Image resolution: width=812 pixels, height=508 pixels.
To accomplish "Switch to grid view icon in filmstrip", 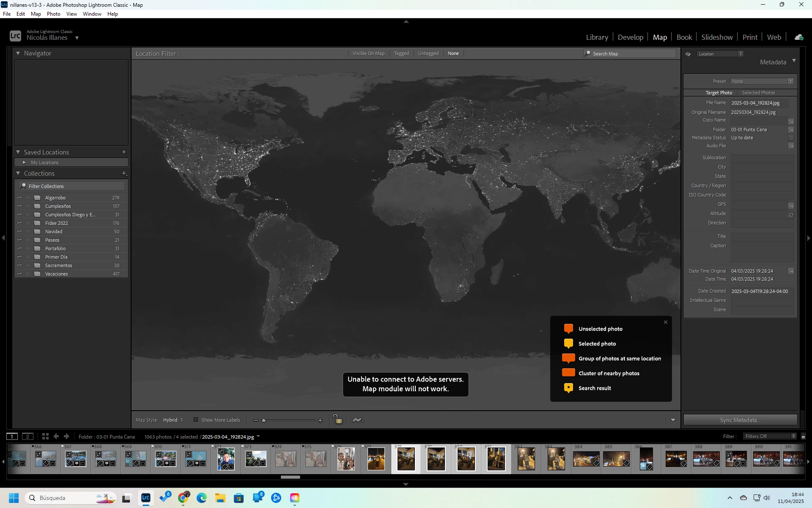I will click(x=45, y=436).
